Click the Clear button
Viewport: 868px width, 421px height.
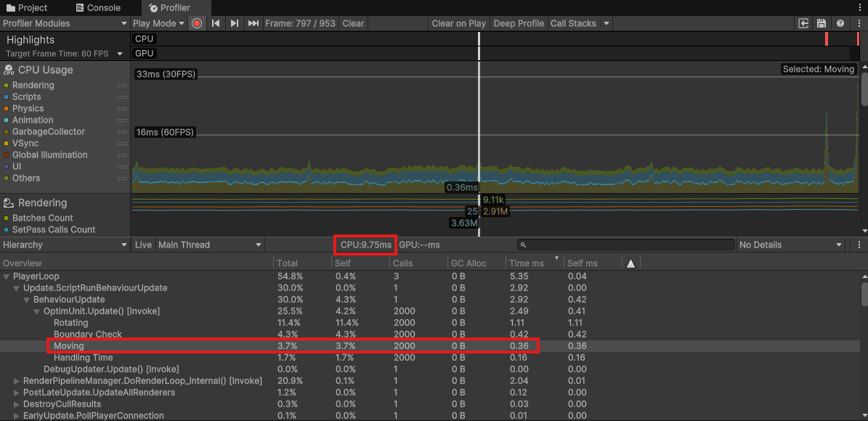pyautogui.click(x=353, y=23)
